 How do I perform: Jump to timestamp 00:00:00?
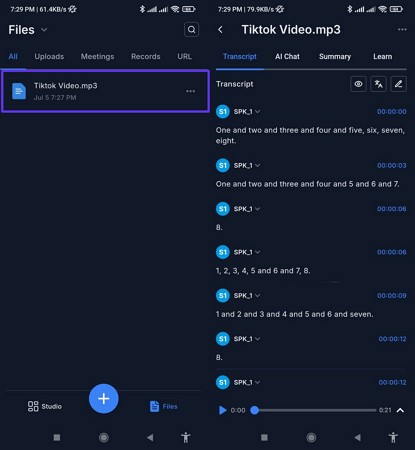click(392, 112)
